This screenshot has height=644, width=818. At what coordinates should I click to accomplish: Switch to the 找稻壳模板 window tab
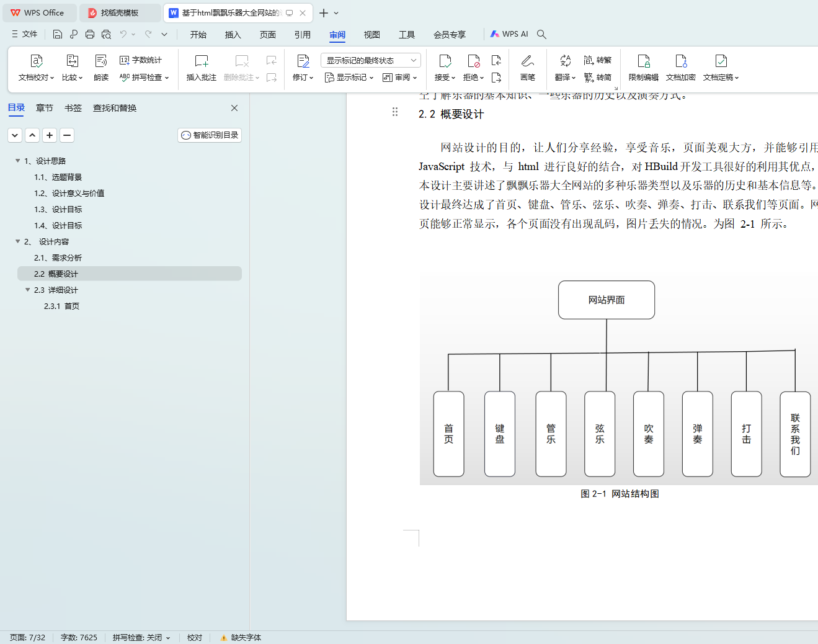pos(120,12)
